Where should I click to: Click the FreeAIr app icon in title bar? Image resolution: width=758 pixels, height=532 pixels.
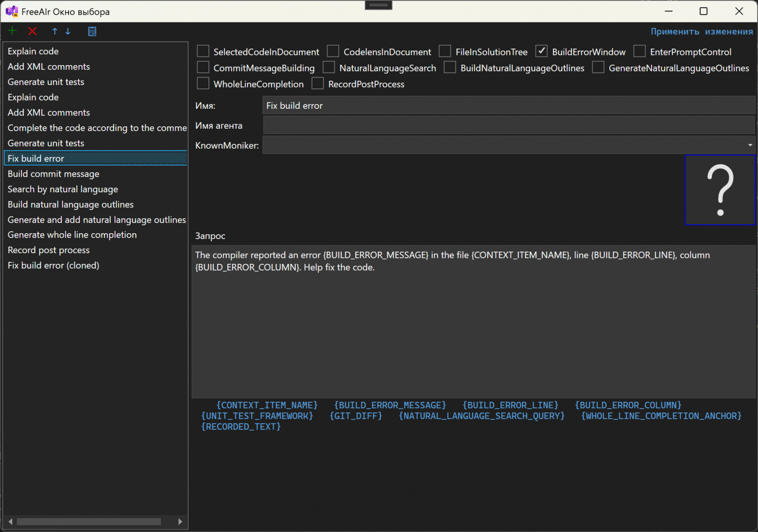[x=11, y=11]
